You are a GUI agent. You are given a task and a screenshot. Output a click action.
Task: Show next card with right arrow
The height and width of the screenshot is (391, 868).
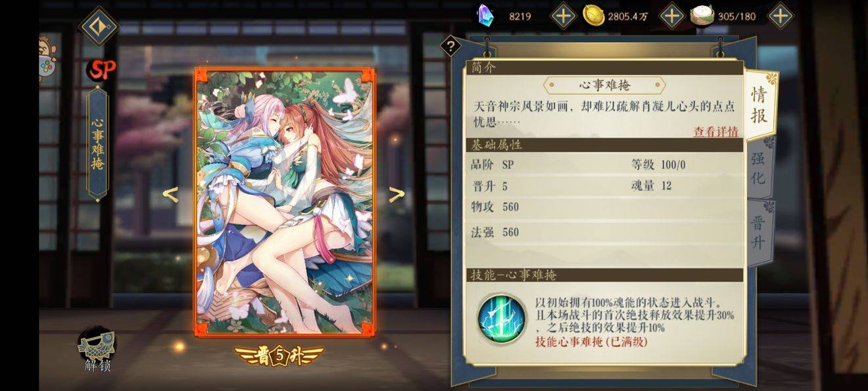tap(396, 194)
